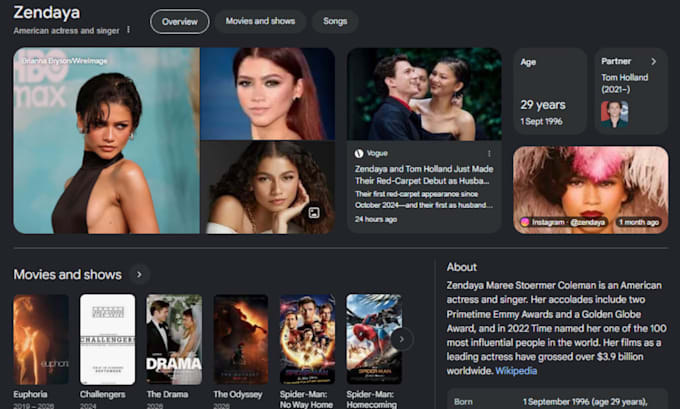Open the Spider-Man: Homecoming poster

(374, 339)
